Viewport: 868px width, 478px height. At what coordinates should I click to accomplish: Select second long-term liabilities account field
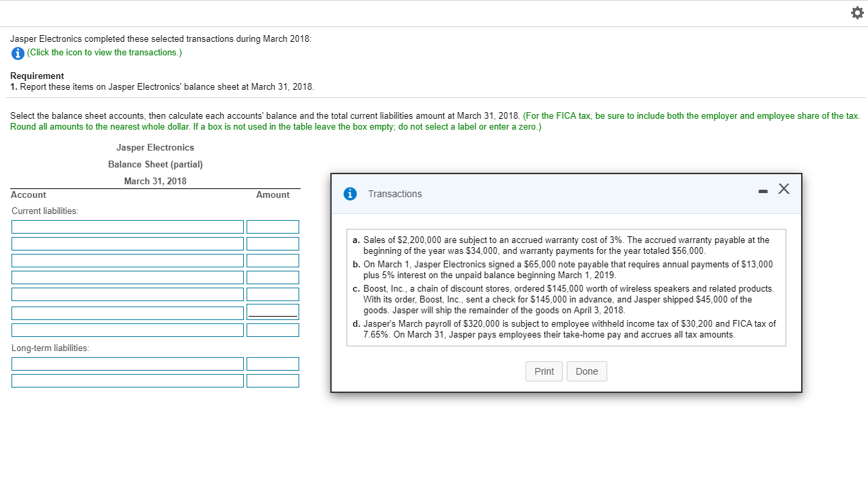tap(128, 381)
